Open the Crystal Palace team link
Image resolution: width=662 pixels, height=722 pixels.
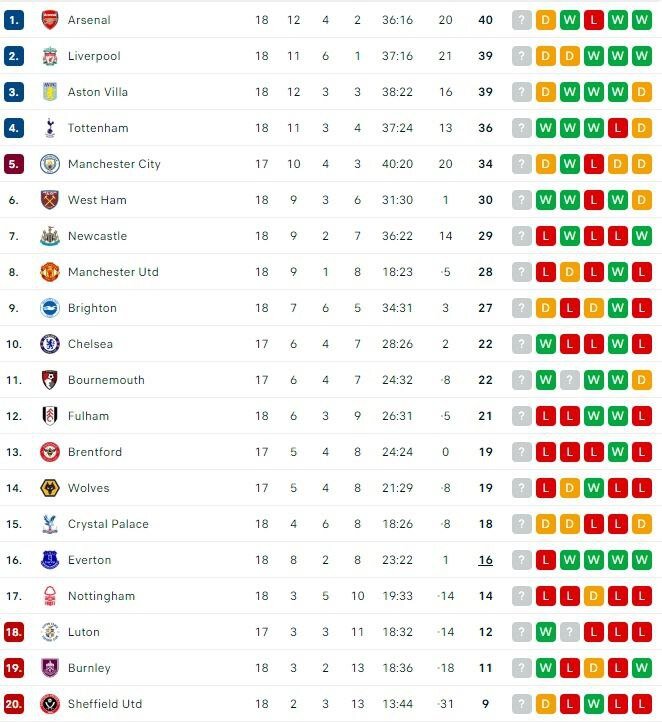click(x=108, y=524)
